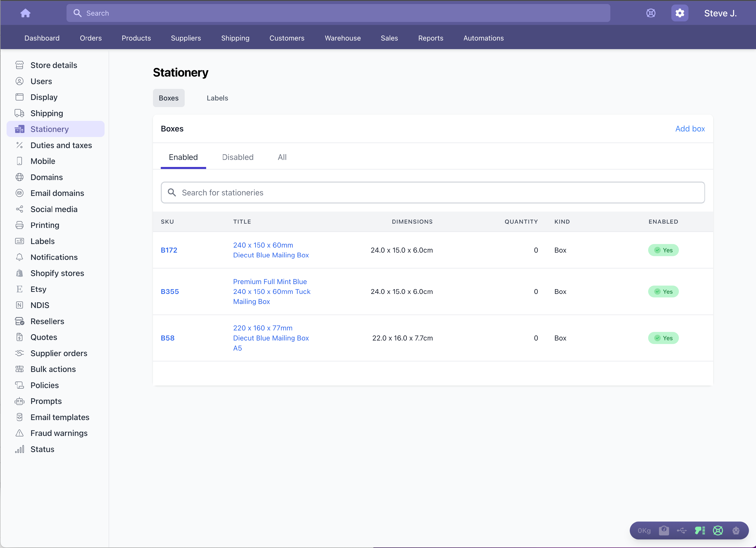Click the weighing scale icon in status pill
This screenshot has width=756, height=548.
pos(664,530)
